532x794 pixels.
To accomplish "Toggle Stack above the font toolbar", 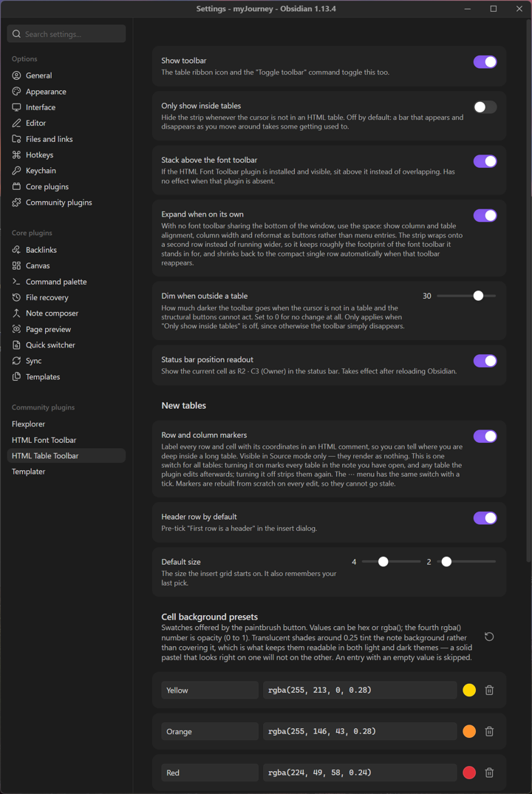I will pyautogui.click(x=485, y=161).
